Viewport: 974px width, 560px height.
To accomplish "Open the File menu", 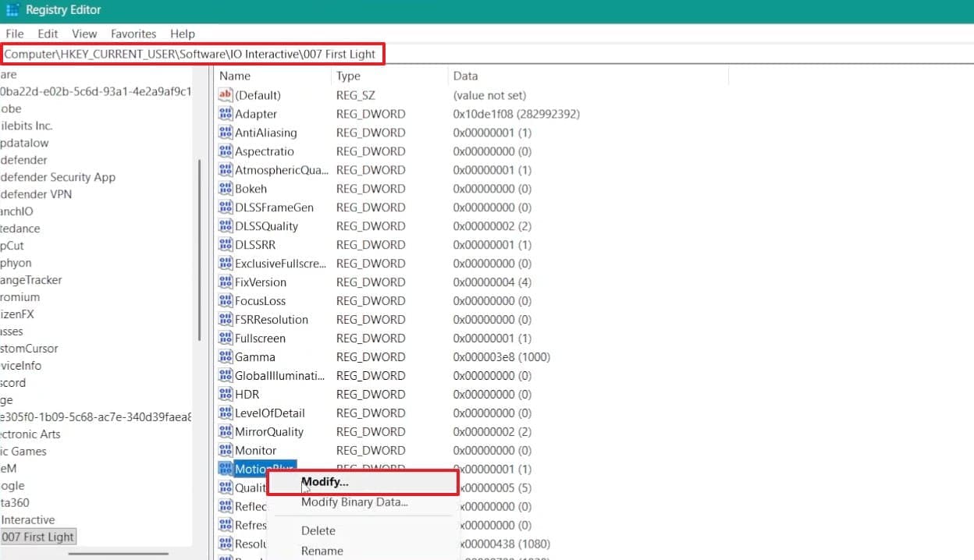I will 15,34.
